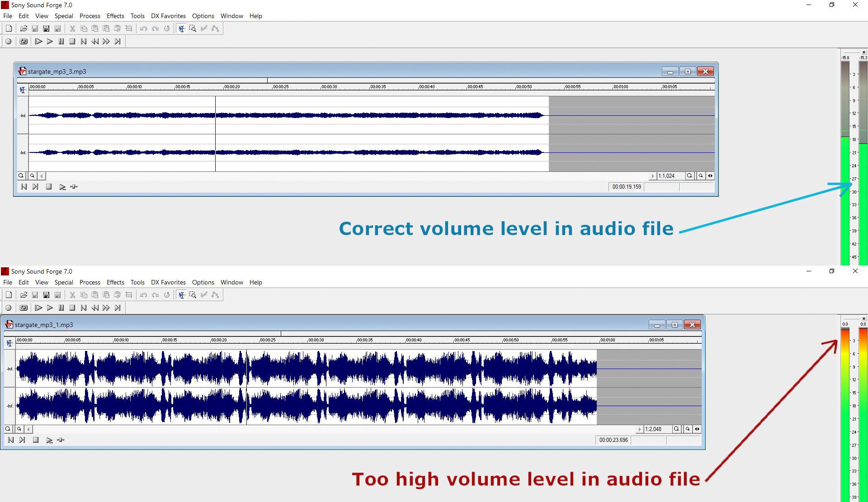Click New document icon above stargate_mp3_1.mp3 window
The height and width of the screenshot is (502, 868).
click(9, 295)
